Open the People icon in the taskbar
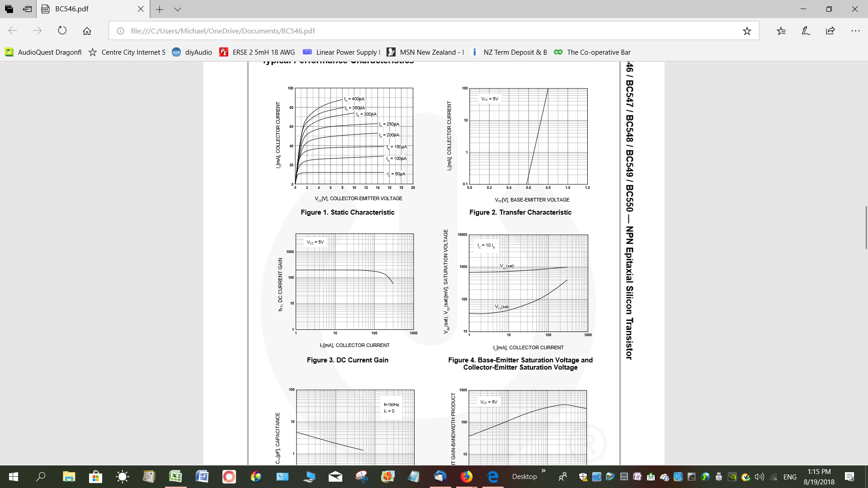The height and width of the screenshot is (488, 868). (x=563, y=477)
